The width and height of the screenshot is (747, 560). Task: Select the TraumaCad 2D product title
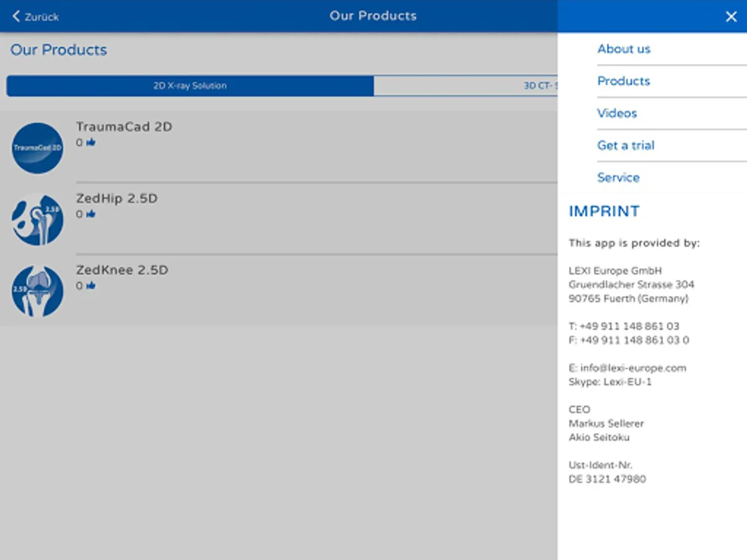[x=124, y=127]
